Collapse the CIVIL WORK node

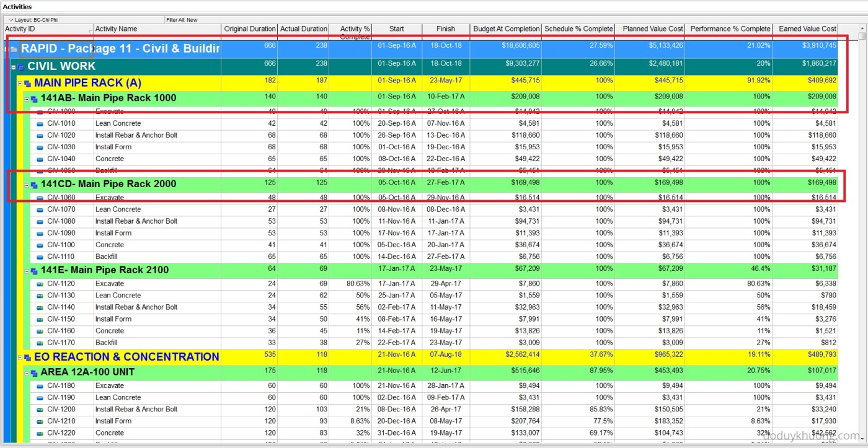[x=13, y=67]
